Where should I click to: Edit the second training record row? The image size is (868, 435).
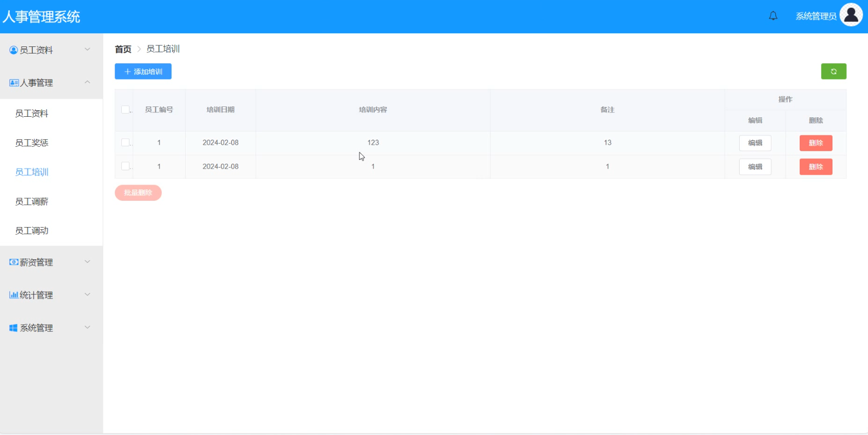[x=755, y=167]
